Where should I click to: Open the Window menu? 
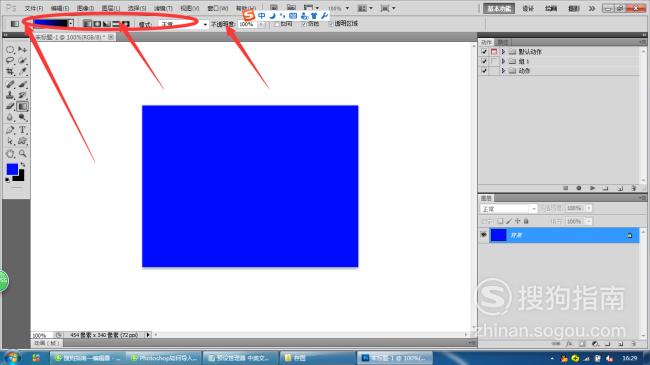pos(218,8)
